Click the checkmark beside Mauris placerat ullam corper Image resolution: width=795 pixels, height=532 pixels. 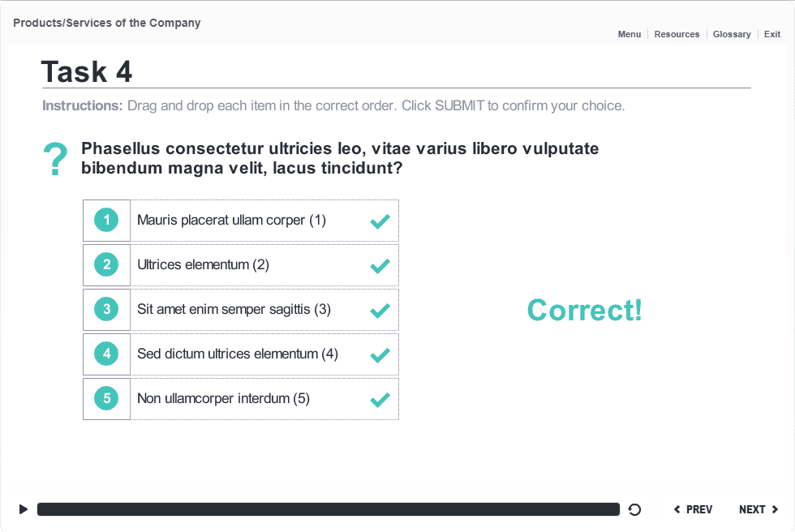pos(380,220)
